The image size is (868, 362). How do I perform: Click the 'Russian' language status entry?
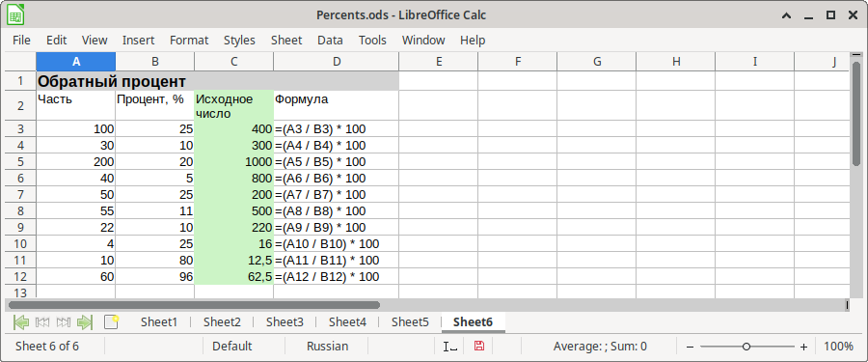[x=327, y=347]
